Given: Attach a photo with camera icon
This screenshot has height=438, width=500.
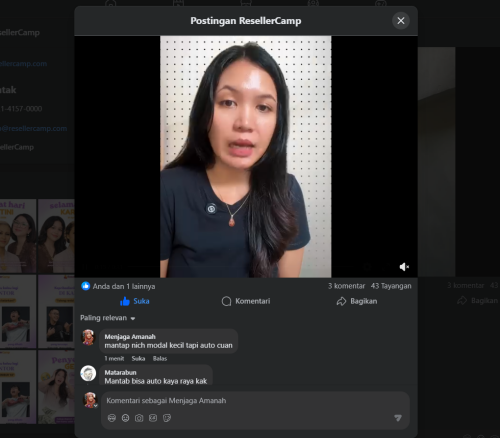Looking at the screenshot, I should click(x=139, y=418).
